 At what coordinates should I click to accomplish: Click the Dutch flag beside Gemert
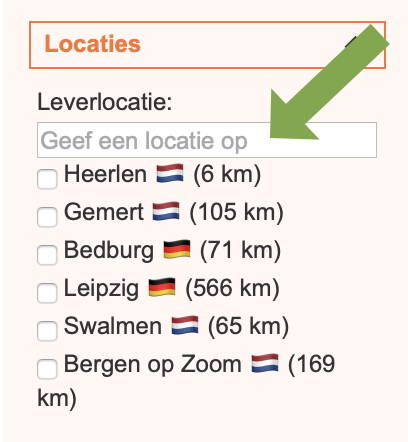coord(166,211)
